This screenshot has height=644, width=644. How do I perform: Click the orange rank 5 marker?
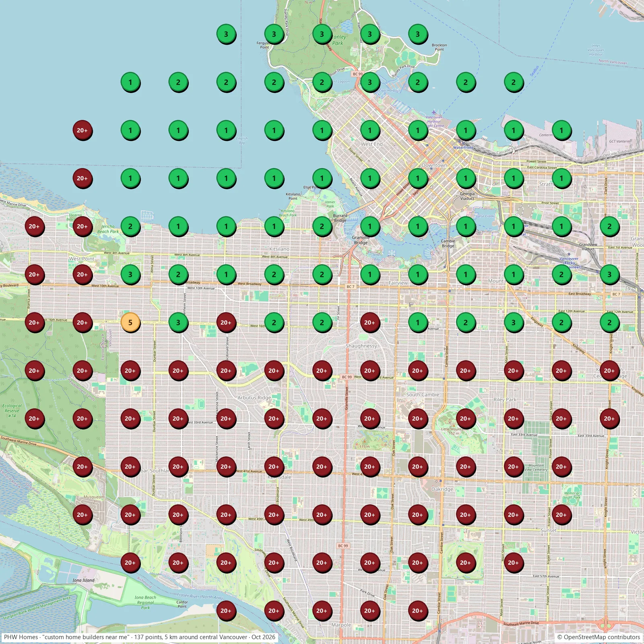click(130, 322)
